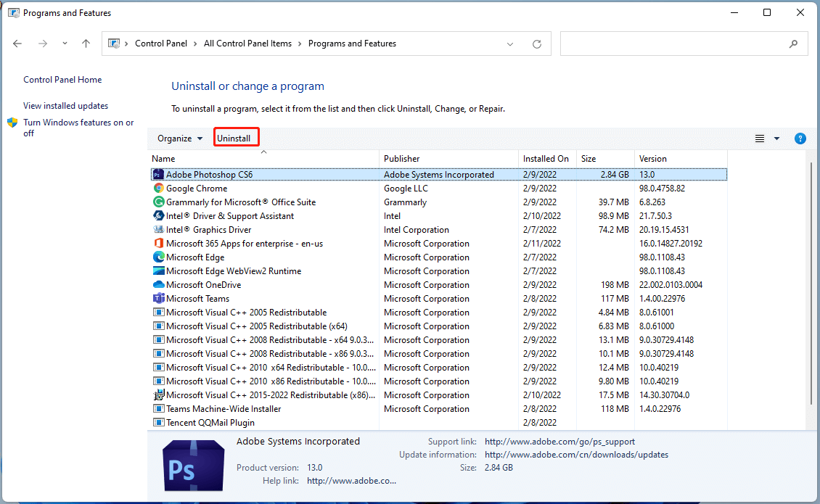Refresh the Programs and Features list
Viewport: 820px width, 504px height.
[537, 44]
